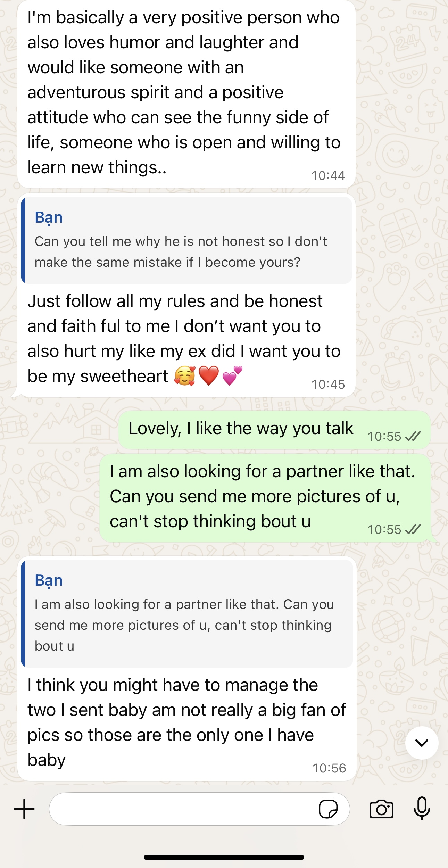Tap the green 'looking for a partner' message
Viewport: 448px width, 868px height.
(265, 498)
